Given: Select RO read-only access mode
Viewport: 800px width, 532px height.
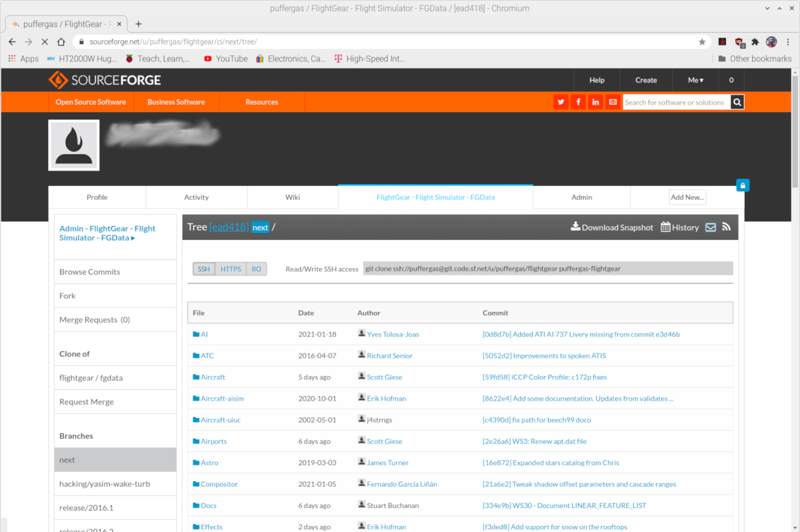Looking at the screenshot, I should [x=257, y=269].
